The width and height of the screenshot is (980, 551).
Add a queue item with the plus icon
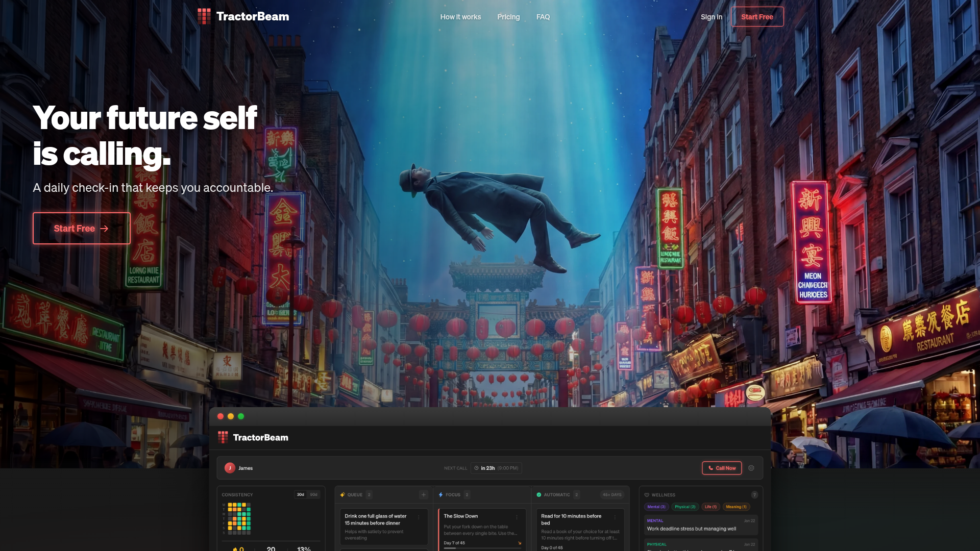(423, 494)
